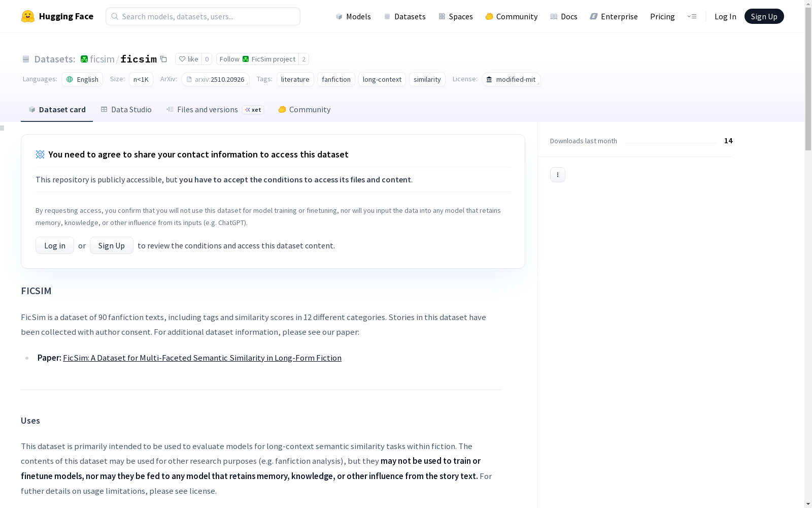Open the dataset Community tab
Viewport: 812px width, 508px height.
pyautogui.click(x=304, y=110)
